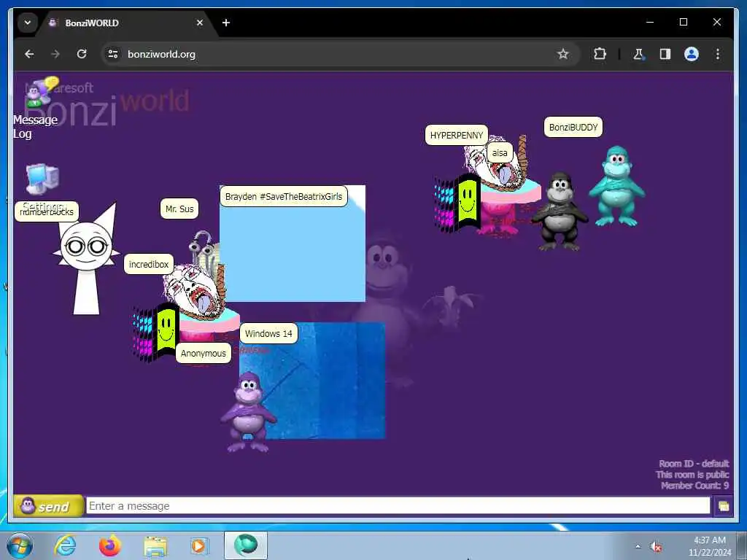
Task: Open the Windows Start menu
Action: [20, 545]
